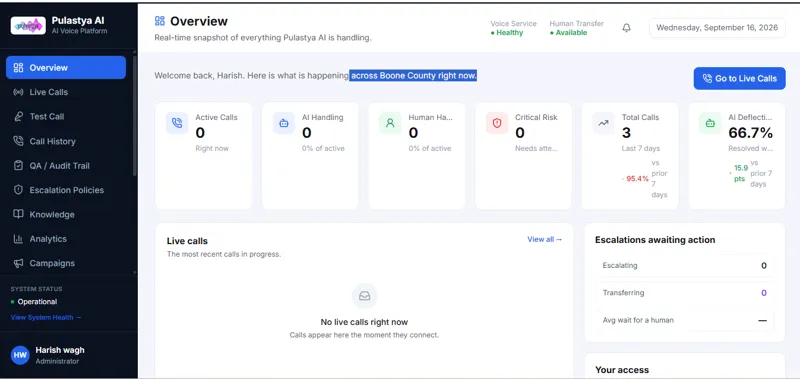Click the 95.4% change value

pyautogui.click(x=637, y=179)
